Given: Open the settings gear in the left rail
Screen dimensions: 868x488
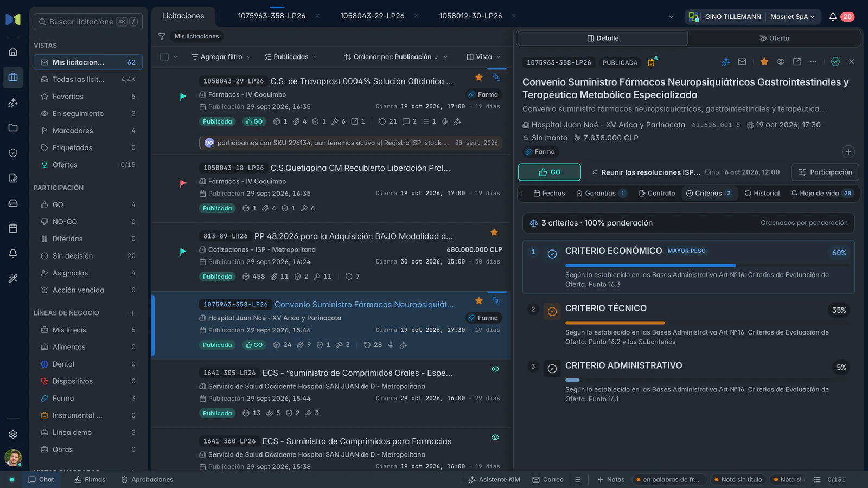Looking at the screenshot, I should (x=13, y=434).
